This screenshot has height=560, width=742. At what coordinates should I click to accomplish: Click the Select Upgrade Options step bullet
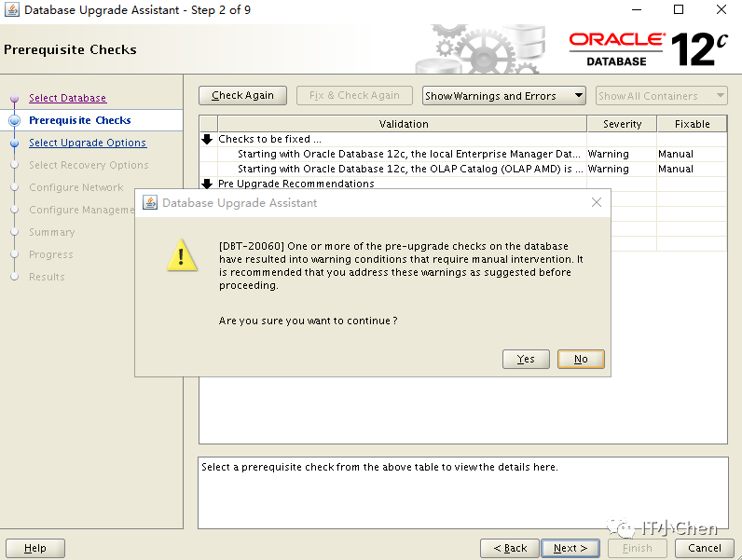14,143
